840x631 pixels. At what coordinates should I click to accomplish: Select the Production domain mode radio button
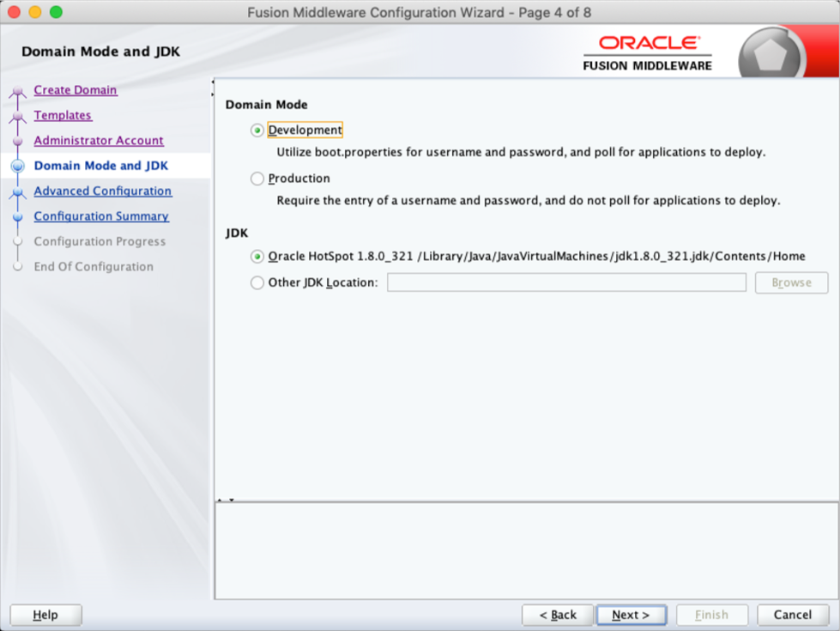point(257,179)
